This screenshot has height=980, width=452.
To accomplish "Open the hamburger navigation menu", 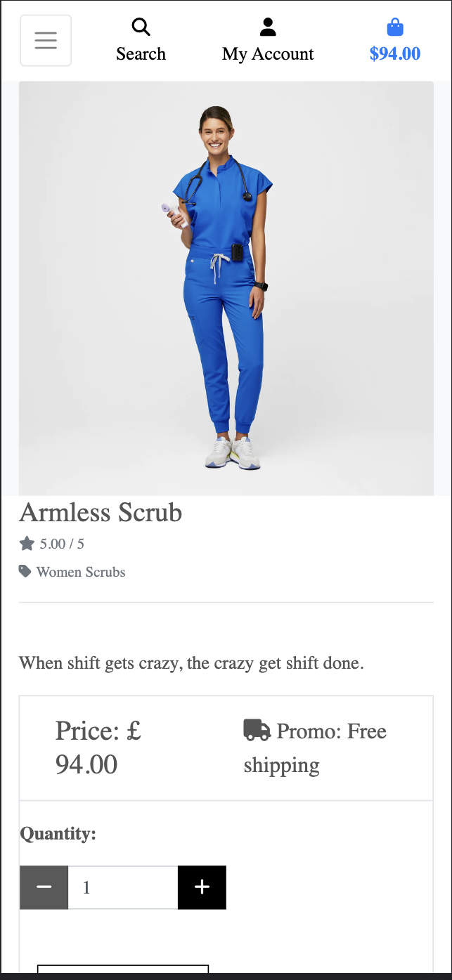I will point(46,41).
